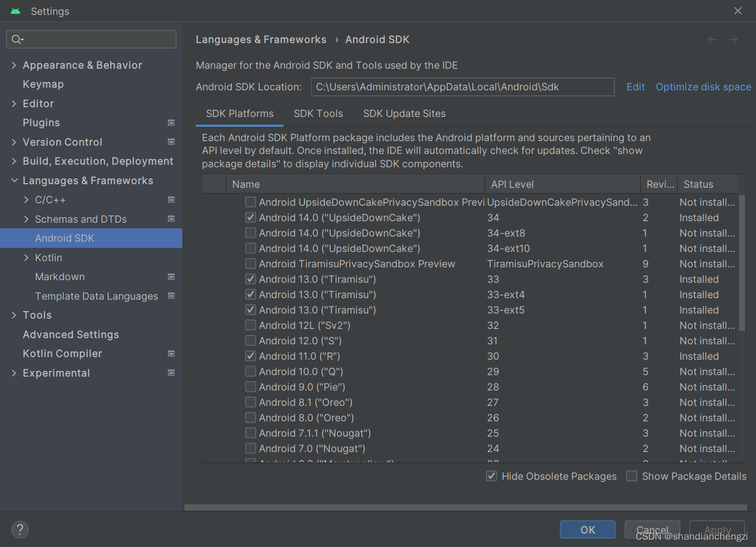The image size is (756, 547).
Task: Expand Schemas and DTDs subsection
Action: coord(26,219)
